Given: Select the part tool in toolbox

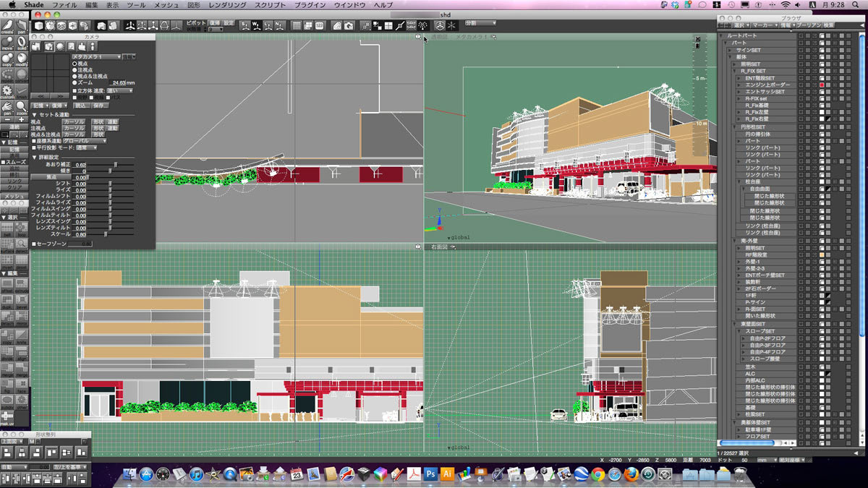Looking at the screenshot, I should click(x=22, y=27).
